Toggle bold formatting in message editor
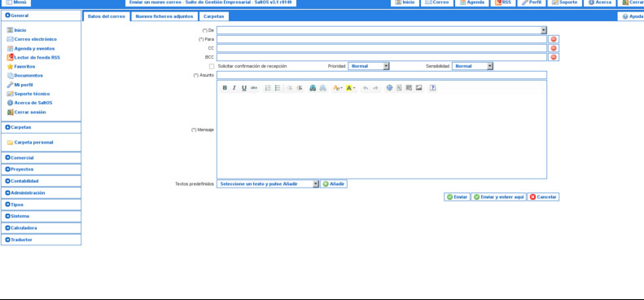 pos(225,88)
